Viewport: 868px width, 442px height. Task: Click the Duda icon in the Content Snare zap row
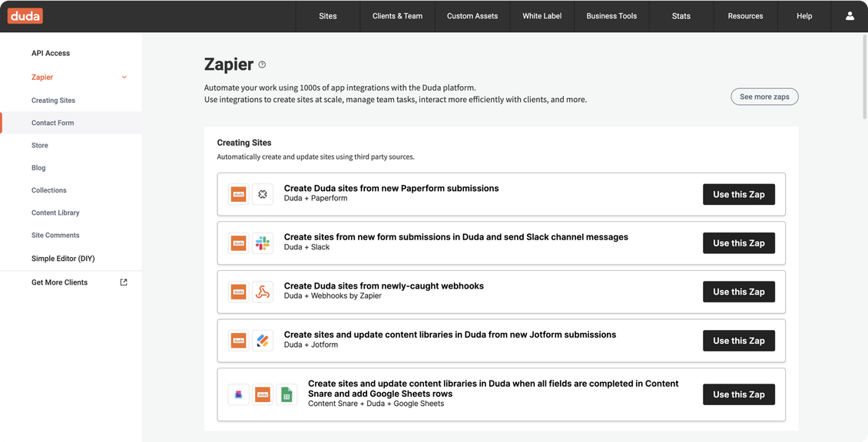(263, 394)
